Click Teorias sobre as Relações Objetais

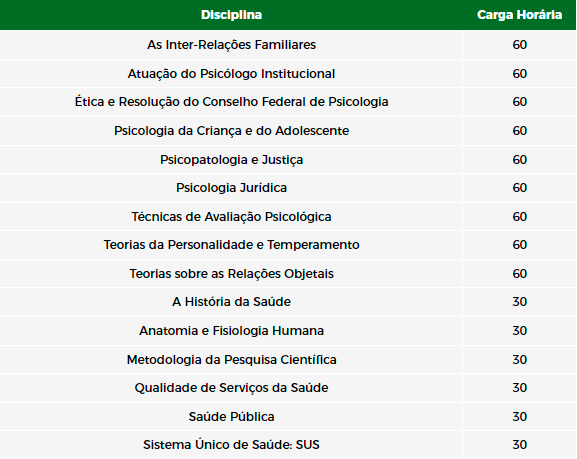tap(231, 274)
